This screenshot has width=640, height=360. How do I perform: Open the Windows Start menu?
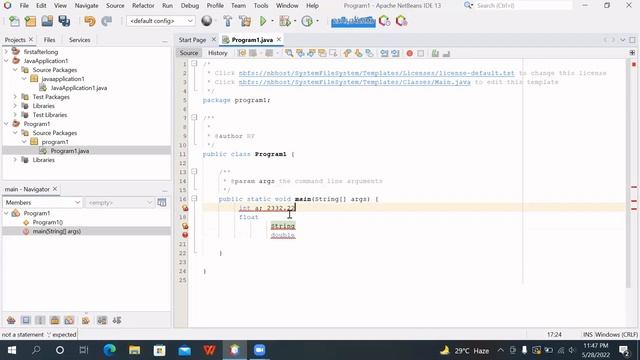(12, 350)
